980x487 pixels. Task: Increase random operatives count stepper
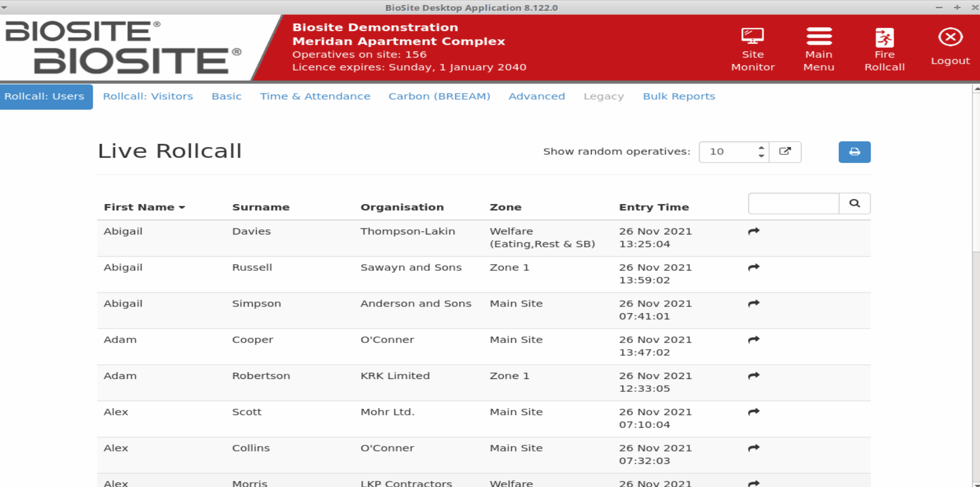tap(761, 148)
